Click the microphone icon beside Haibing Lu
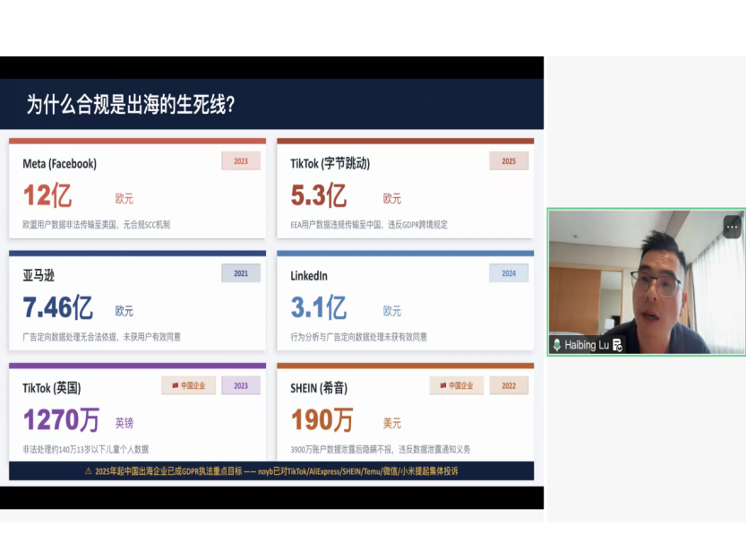 [x=556, y=345]
